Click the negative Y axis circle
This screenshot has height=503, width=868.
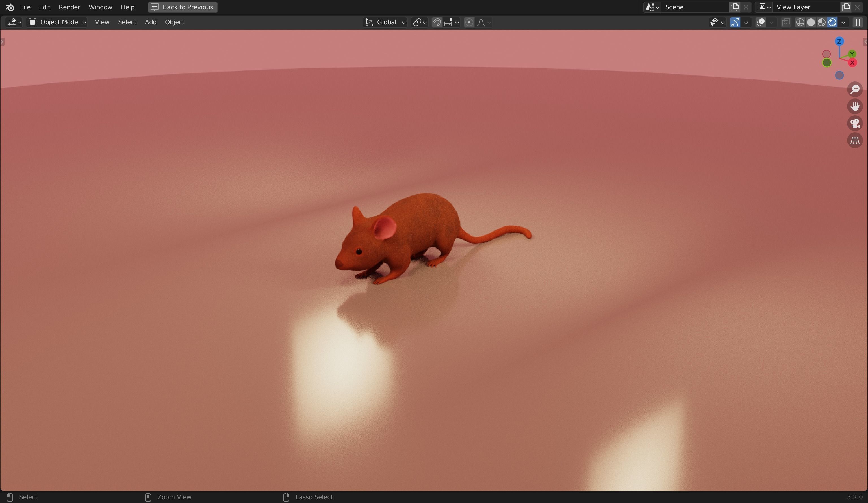point(827,63)
